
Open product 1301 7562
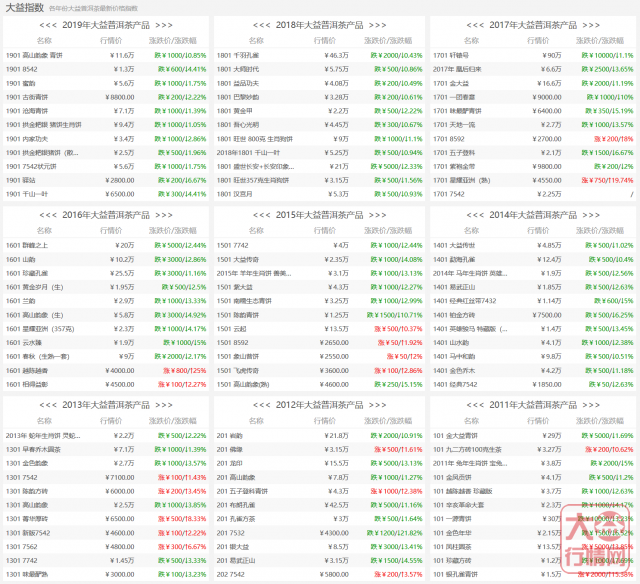(22, 547)
